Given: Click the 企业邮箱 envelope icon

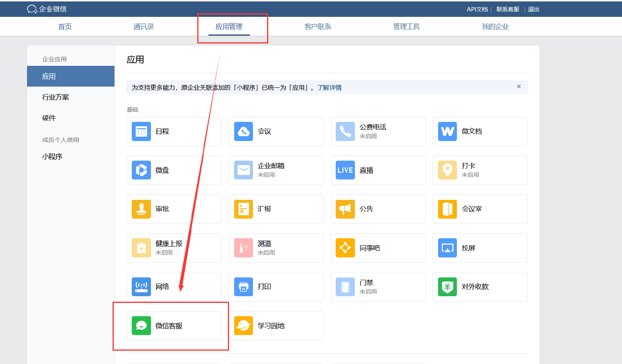Looking at the screenshot, I should (x=244, y=170).
